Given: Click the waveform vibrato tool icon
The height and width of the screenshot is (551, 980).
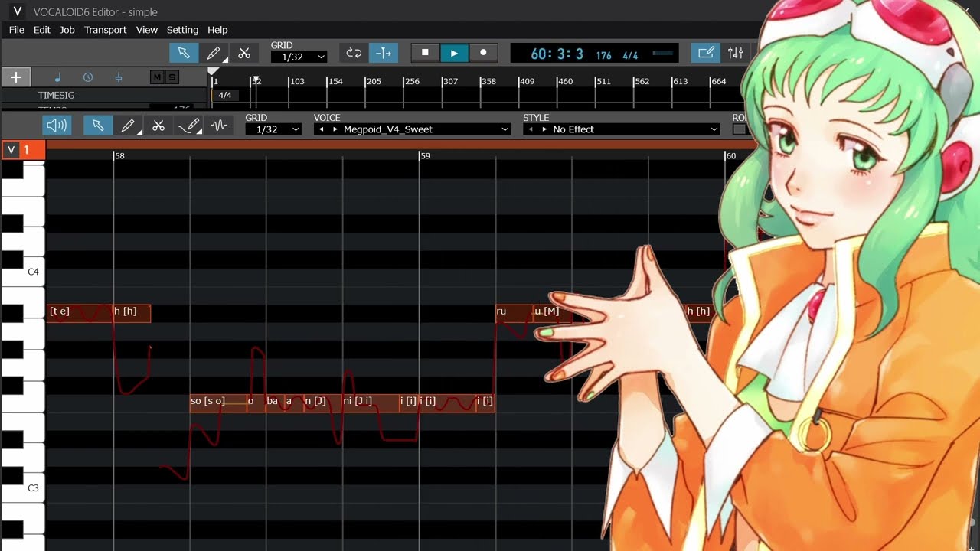Looking at the screenshot, I should click(x=219, y=126).
